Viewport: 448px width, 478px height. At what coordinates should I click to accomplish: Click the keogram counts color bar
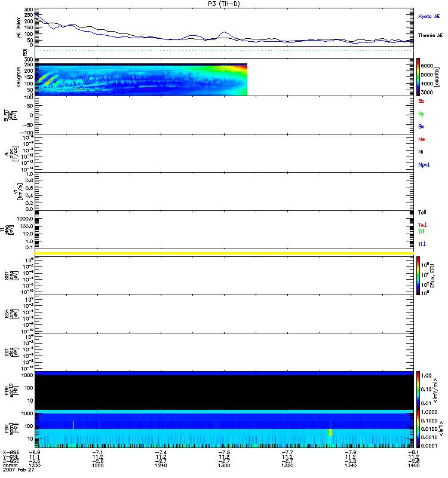[x=418, y=77]
